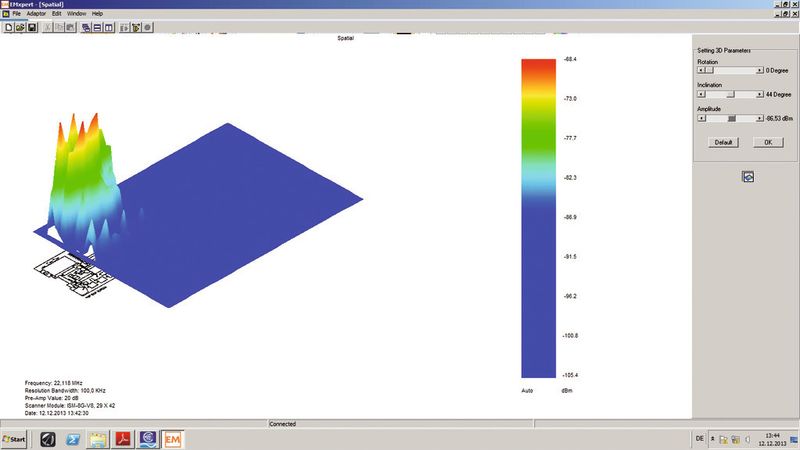This screenshot has width=800, height=450.
Task: Click Inclination slider right arrow
Action: (x=760, y=94)
